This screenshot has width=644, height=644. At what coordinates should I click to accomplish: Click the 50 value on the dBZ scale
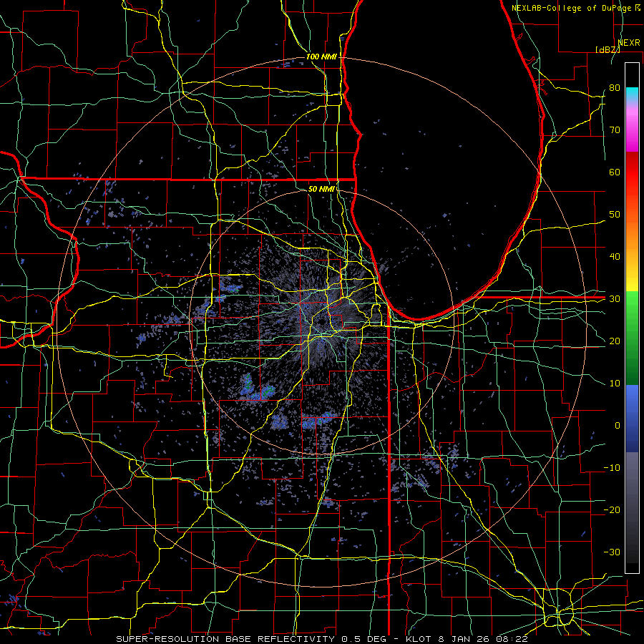[x=615, y=215]
